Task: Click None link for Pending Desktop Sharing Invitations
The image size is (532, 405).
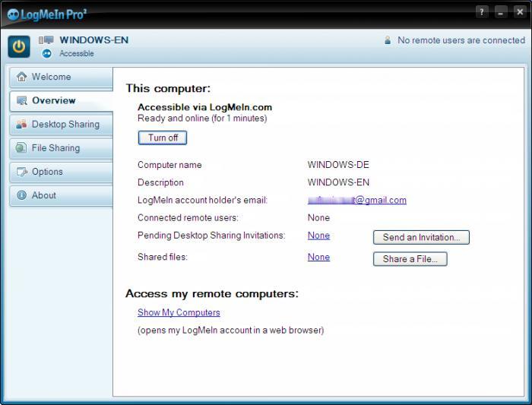Action: coord(318,236)
